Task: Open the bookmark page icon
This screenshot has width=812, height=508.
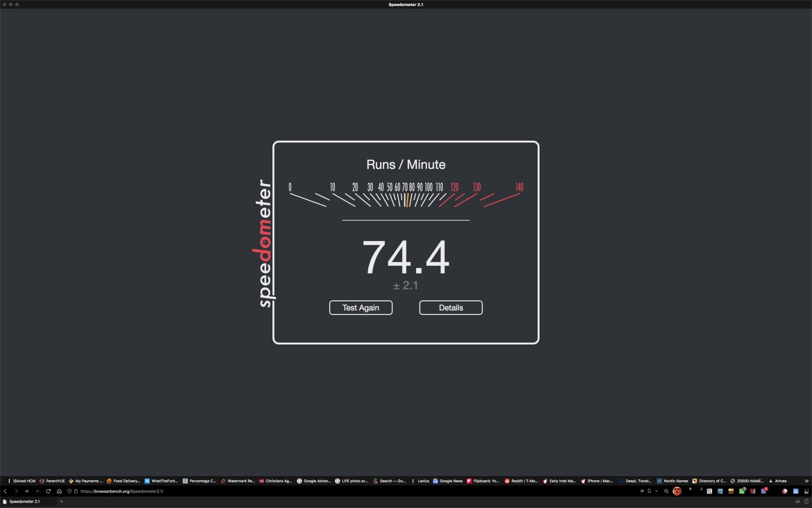Action: 649,491
